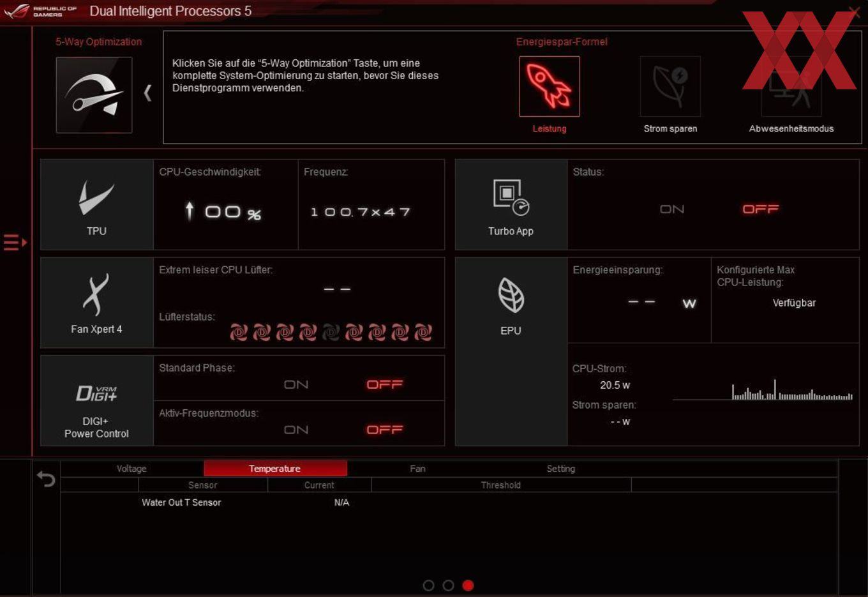The image size is (868, 597).
Task: Set Aktiv-Frequenzmodus to OFF
Action: click(384, 430)
